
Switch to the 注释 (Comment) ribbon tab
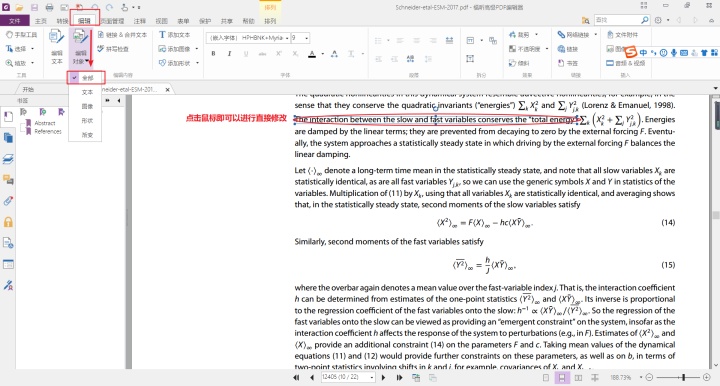pyautogui.click(x=140, y=21)
